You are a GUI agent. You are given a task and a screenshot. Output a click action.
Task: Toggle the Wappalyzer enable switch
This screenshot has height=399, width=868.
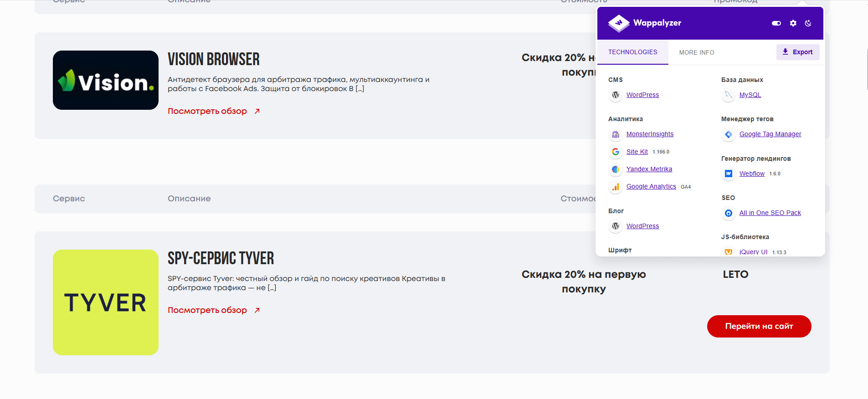[776, 23]
